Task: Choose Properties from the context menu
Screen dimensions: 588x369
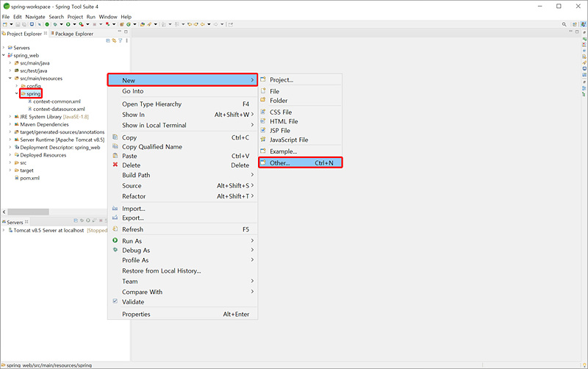Action: pos(182,315)
